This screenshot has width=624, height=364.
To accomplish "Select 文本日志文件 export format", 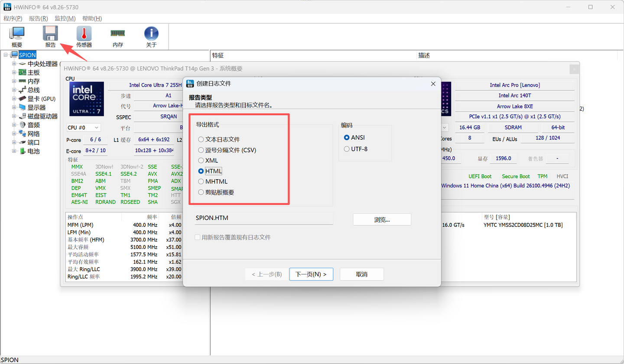I will 219,139.
